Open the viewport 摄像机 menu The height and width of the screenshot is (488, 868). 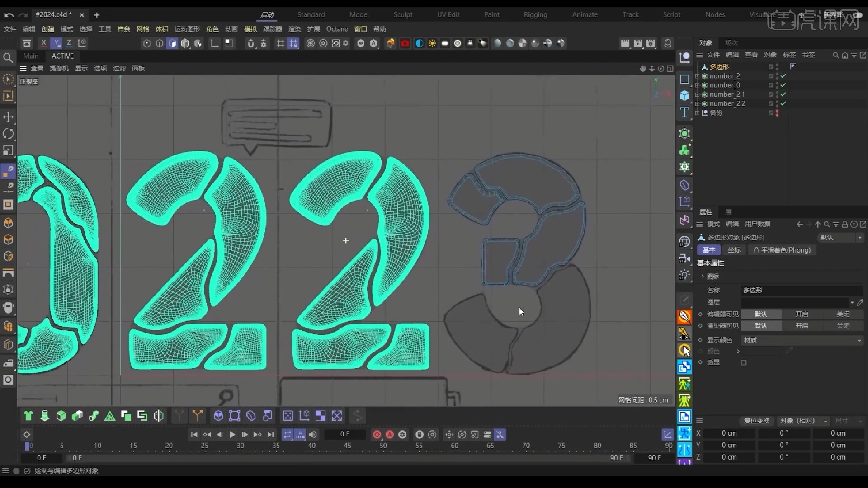tap(59, 68)
